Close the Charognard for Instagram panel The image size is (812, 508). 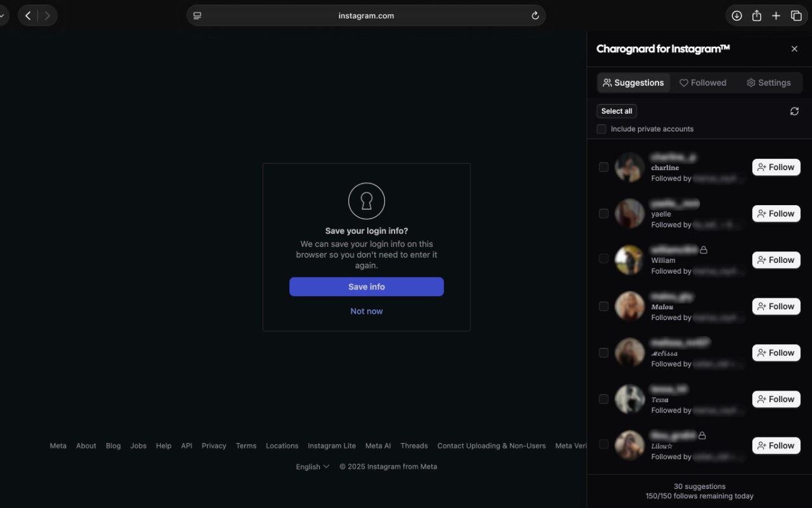pos(794,49)
